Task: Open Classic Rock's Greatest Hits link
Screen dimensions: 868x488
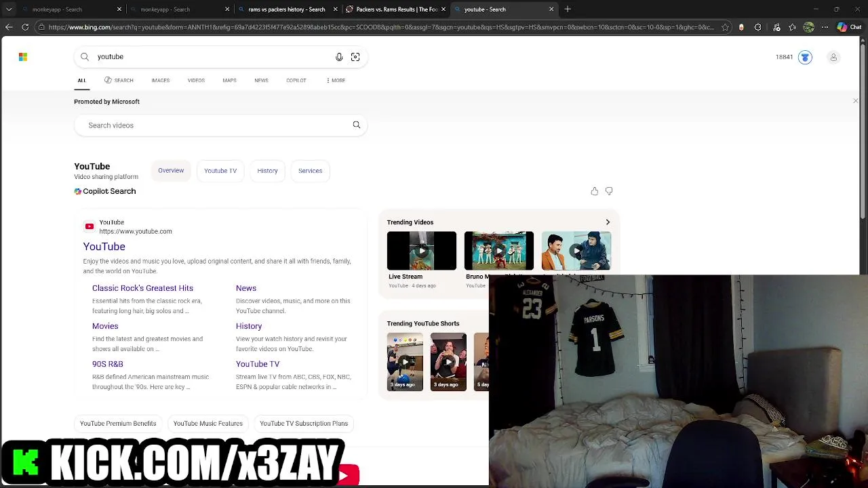Action: (x=142, y=288)
